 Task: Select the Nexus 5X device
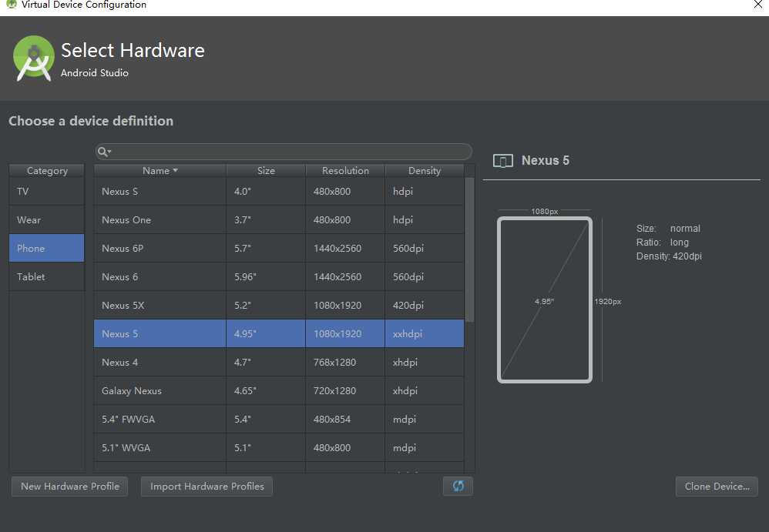pos(279,305)
